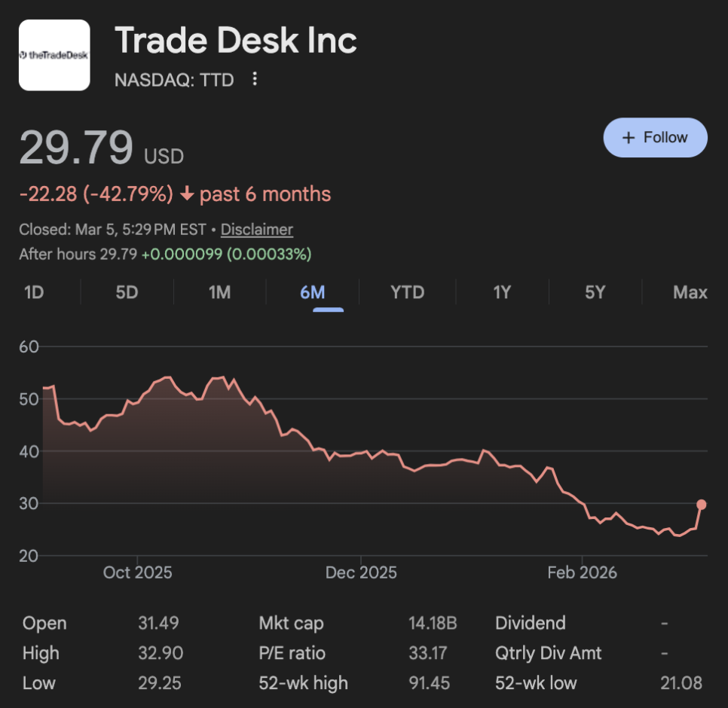Show the YTD price chart
This screenshot has width=728, height=708.
(407, 292)
